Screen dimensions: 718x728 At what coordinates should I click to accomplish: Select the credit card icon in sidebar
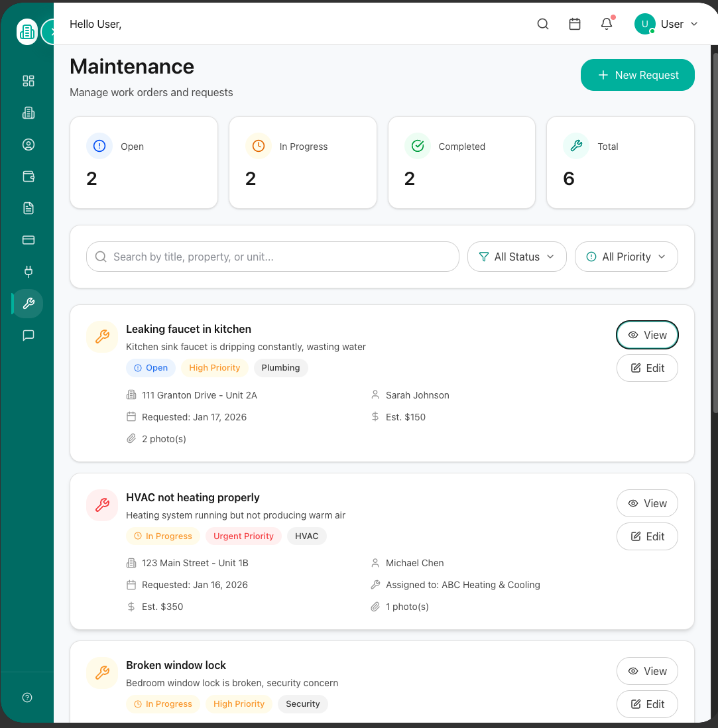[28, 240]
